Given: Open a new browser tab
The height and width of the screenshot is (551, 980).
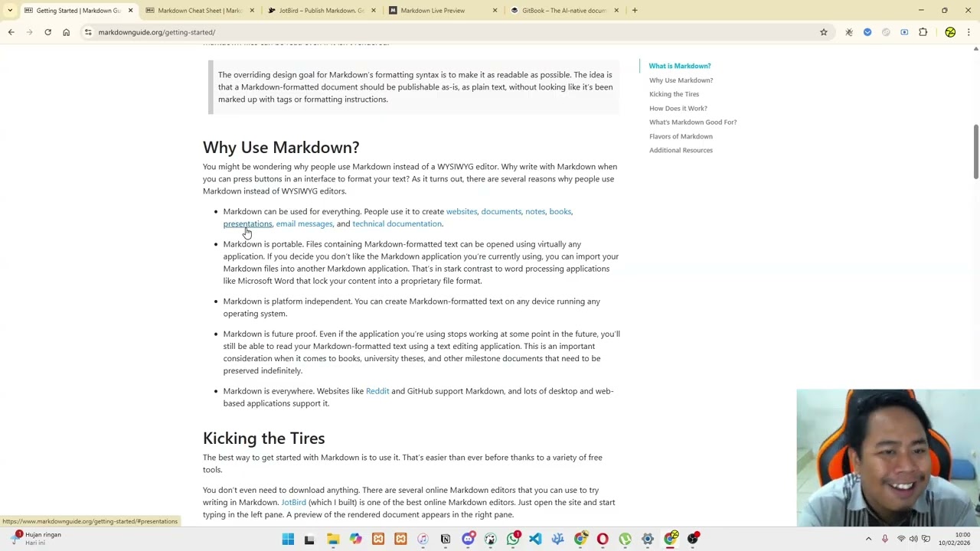Looking at the screenshot, I should [x=635, y=11].
